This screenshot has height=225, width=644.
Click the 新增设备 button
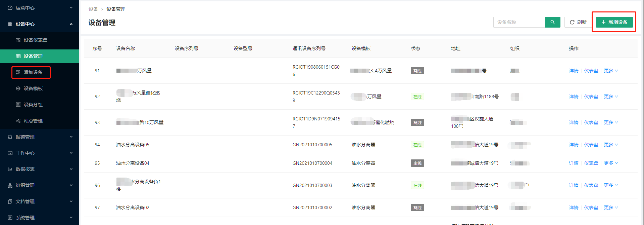click(614, 22)
